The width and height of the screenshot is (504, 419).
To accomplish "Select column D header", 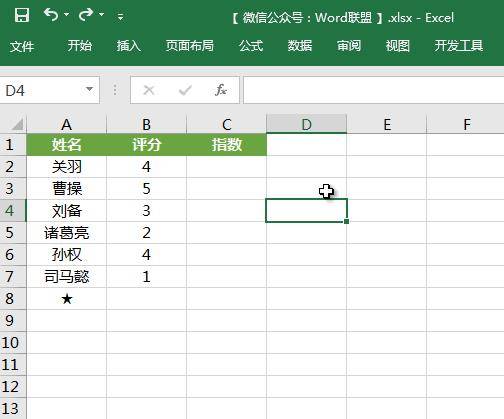I will pyautogui.click(x=307, y=124).
